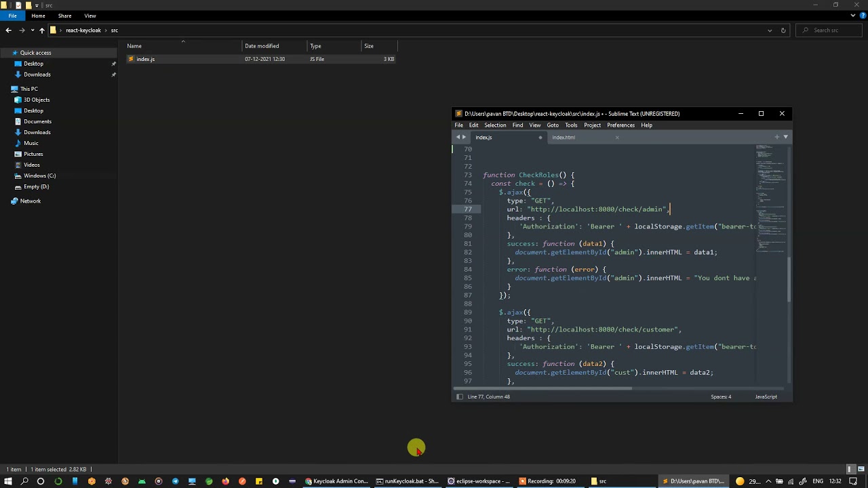Click the Line 77, Column 48 status text
Screen dimensions: 868x488
pos(488,396)
